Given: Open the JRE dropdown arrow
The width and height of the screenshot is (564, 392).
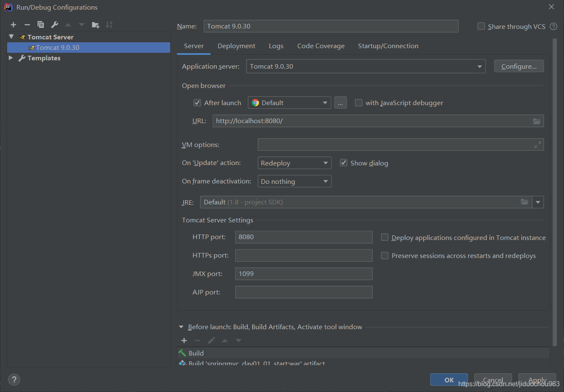Looking at the screenshot, I should 538,202.
